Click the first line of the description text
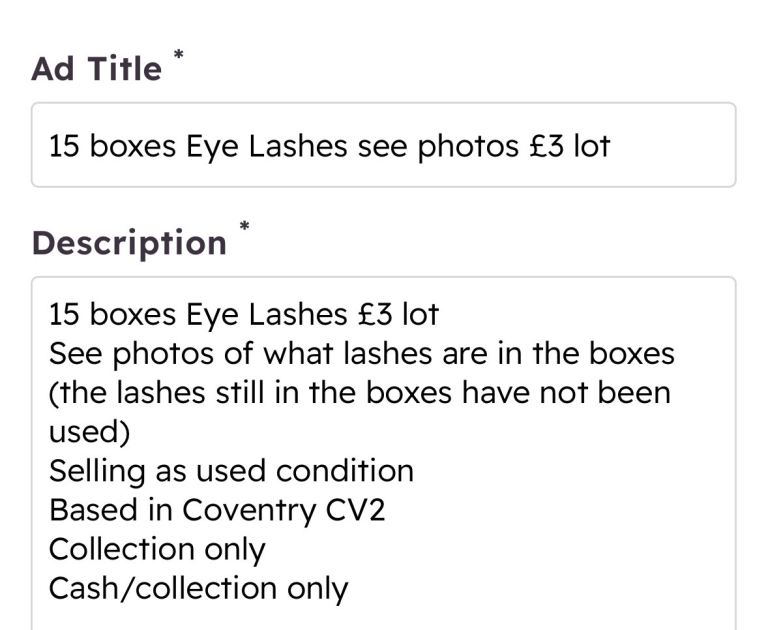The height and width of the screenshot is (630, 768). 243,315
